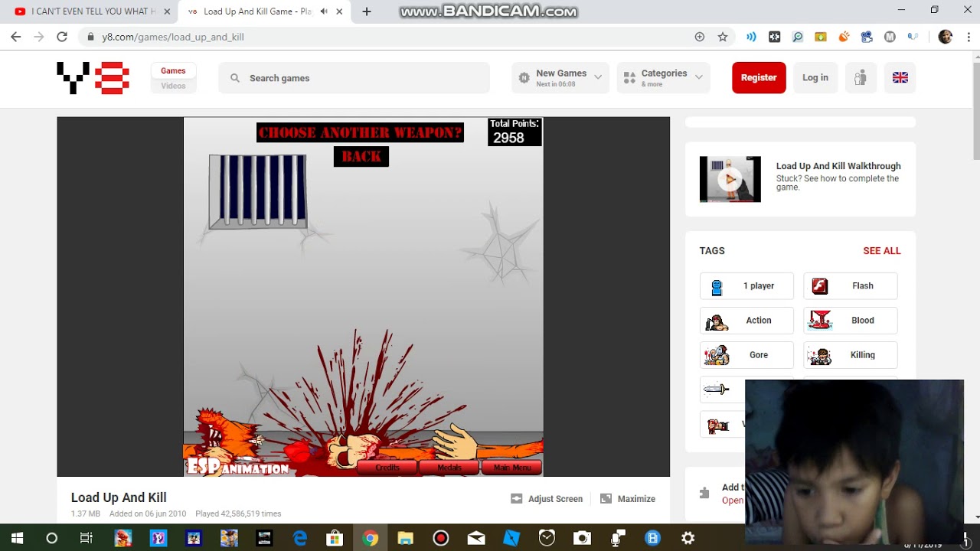Screen dimensions: 980x551
Task: Open the blue video camera extension
Action: [x=867, y=37]
